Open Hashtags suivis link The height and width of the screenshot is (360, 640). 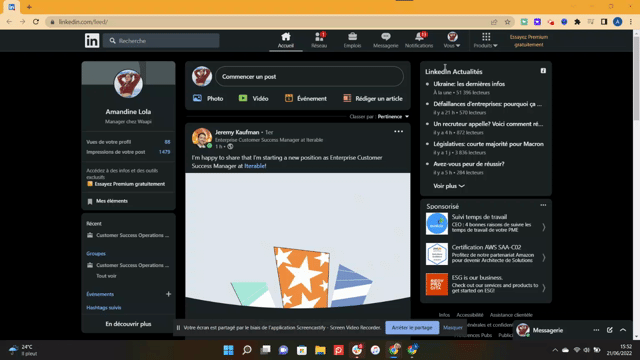pyautogui.click(x=104, y=308)
